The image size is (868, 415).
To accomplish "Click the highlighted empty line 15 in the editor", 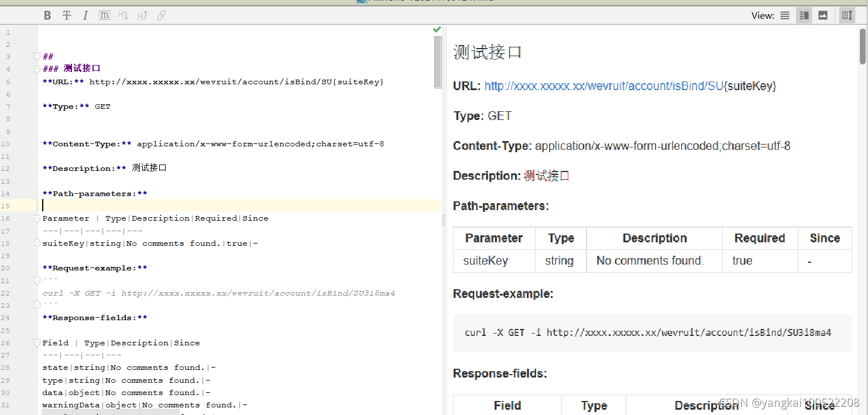I will coord(240,205).
